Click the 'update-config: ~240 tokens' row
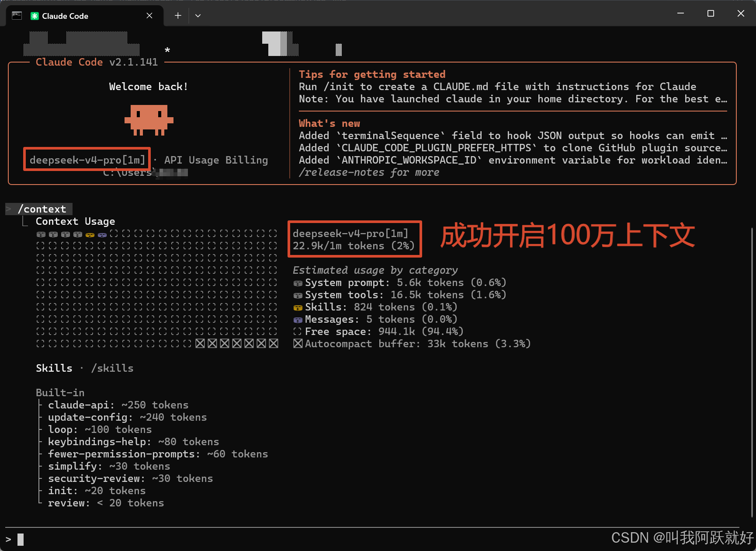The height and width of the screenshot is (551, 756). coord(128,417)
